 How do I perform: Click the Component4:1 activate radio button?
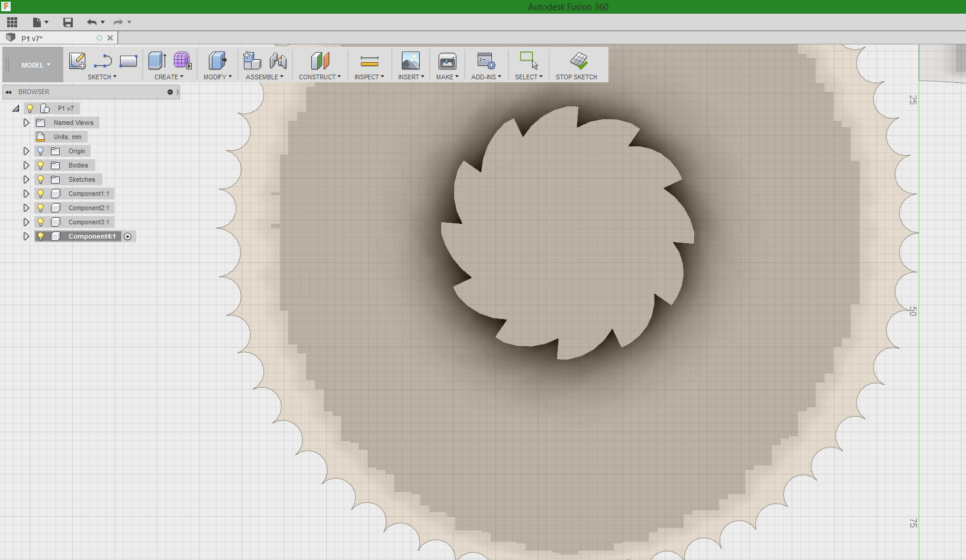[x=128, y=236]
